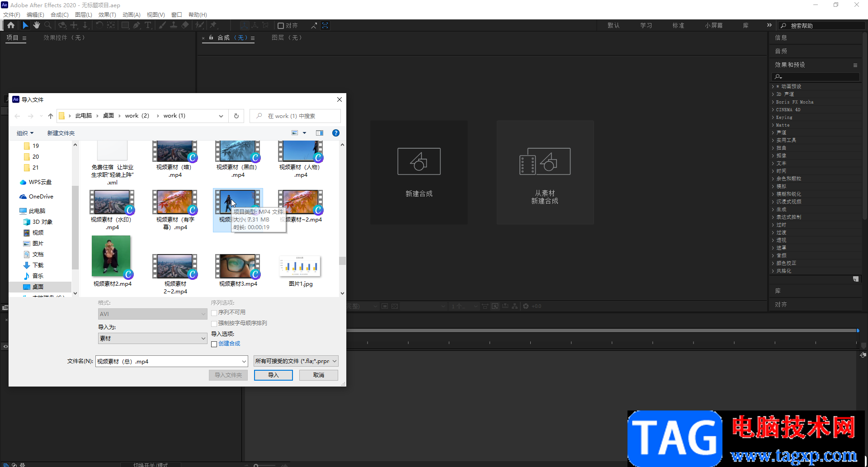Click the 搜索帮助 search field
Screen dimensions: 868x467
pyautogui.click(x=821, y=26)
